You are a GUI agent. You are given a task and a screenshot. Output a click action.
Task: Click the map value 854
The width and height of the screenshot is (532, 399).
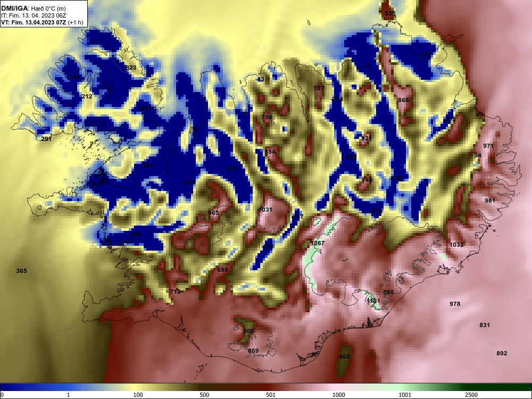click(270, 152)
